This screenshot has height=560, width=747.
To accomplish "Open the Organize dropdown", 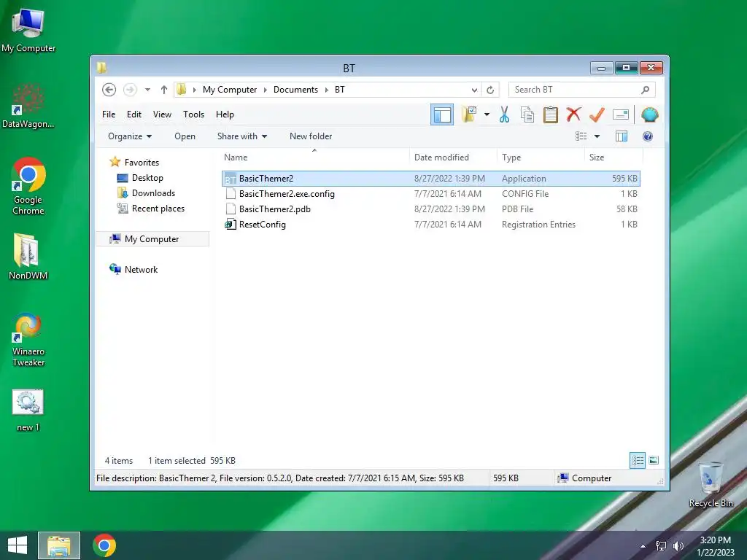I will [x=130, y=136].
